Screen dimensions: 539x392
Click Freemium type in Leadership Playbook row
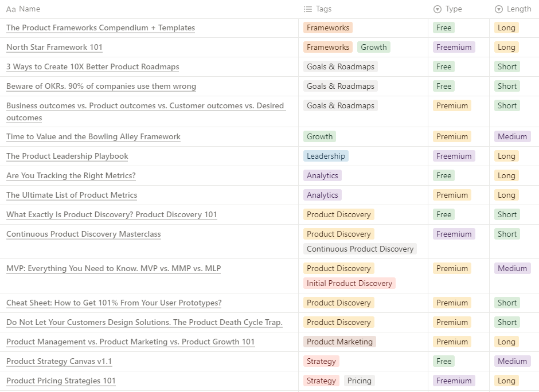(454, 156)
